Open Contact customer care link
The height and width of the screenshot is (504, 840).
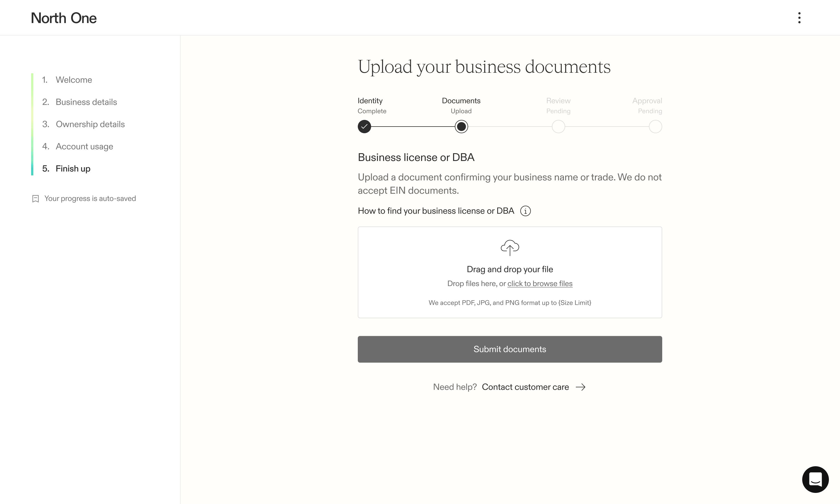point(525,387)
